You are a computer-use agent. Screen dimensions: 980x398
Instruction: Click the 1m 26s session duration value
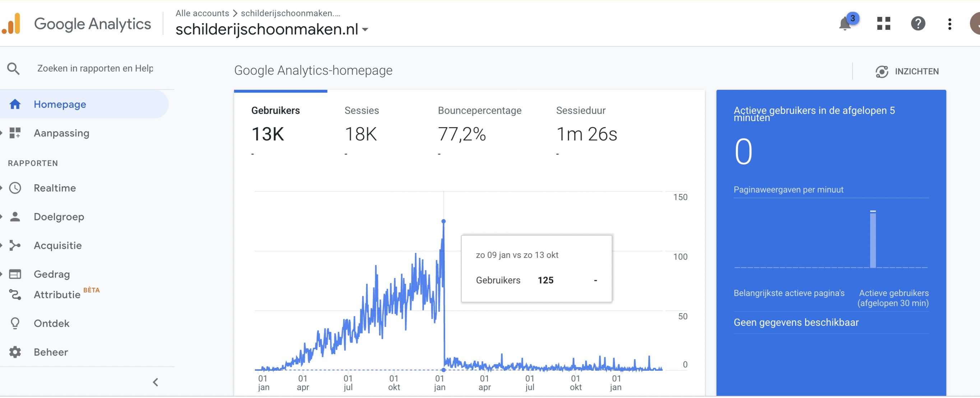click(x=587, y=134)
